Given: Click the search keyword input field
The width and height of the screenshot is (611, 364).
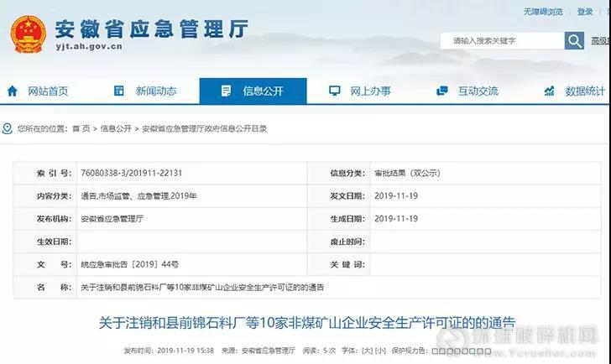Looking at the screenshot, I should (x=502, y=40).
